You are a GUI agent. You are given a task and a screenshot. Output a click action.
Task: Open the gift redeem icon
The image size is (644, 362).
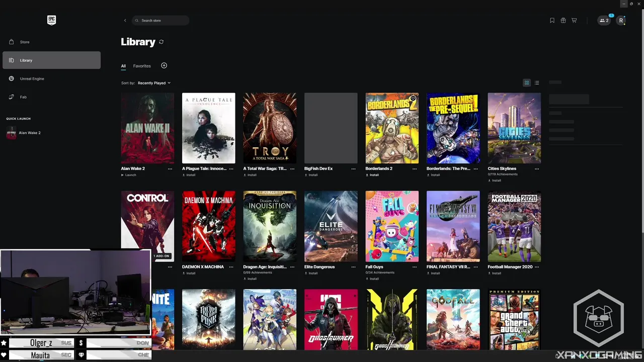tap(563, 21)
